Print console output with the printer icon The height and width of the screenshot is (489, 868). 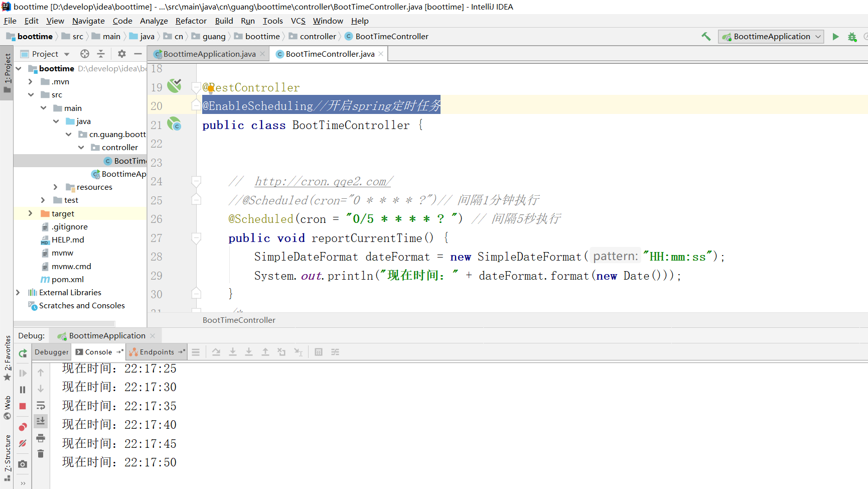click(41, 438)
